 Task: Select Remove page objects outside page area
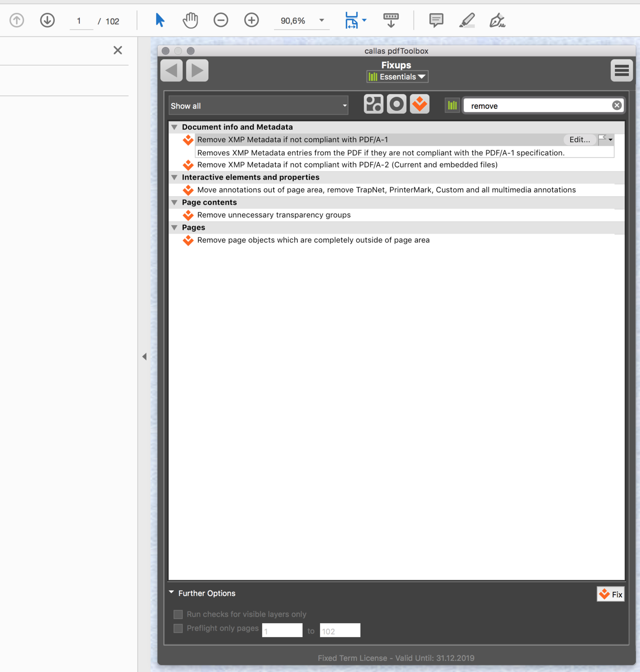tap(314, 240)
